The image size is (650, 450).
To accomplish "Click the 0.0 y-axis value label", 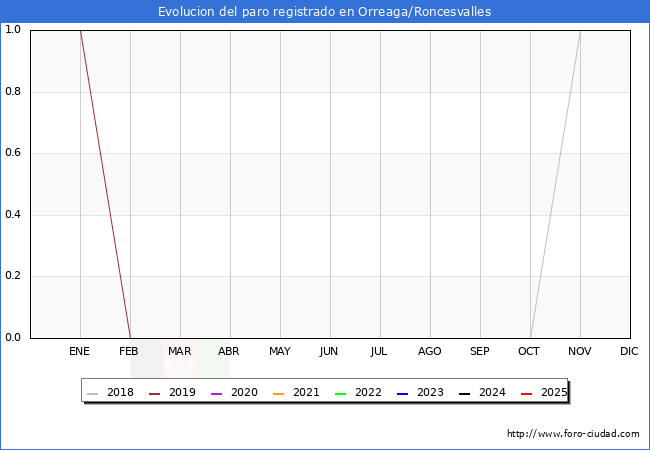I will pyautogui.click(x=14, y=338).
